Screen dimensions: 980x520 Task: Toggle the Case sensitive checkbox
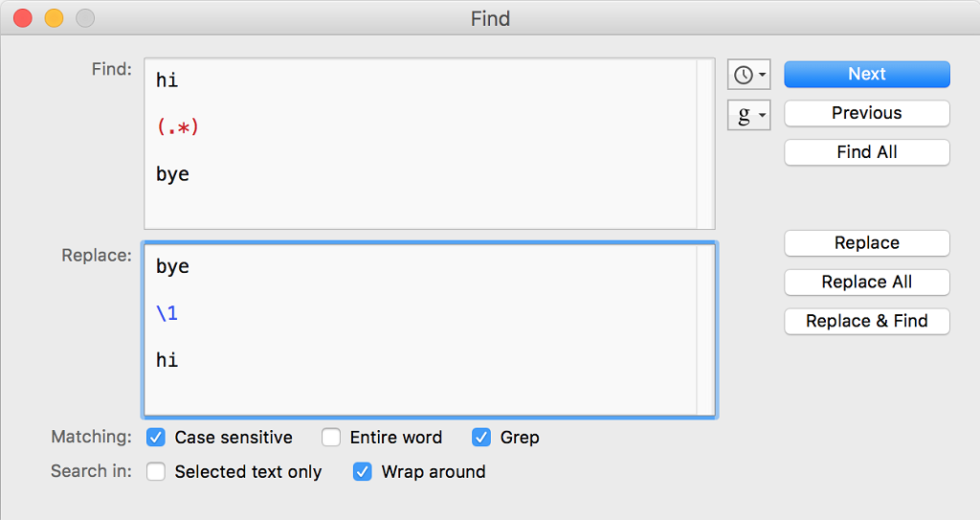(x=156, y=438)
